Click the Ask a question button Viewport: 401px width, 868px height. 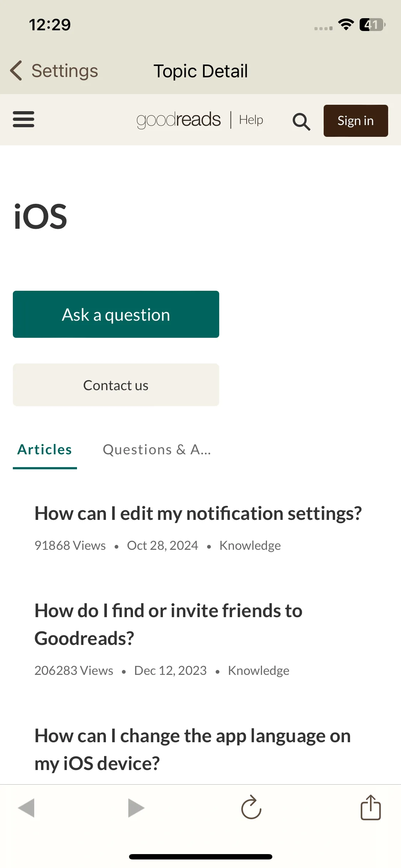[x=116, y=314]
